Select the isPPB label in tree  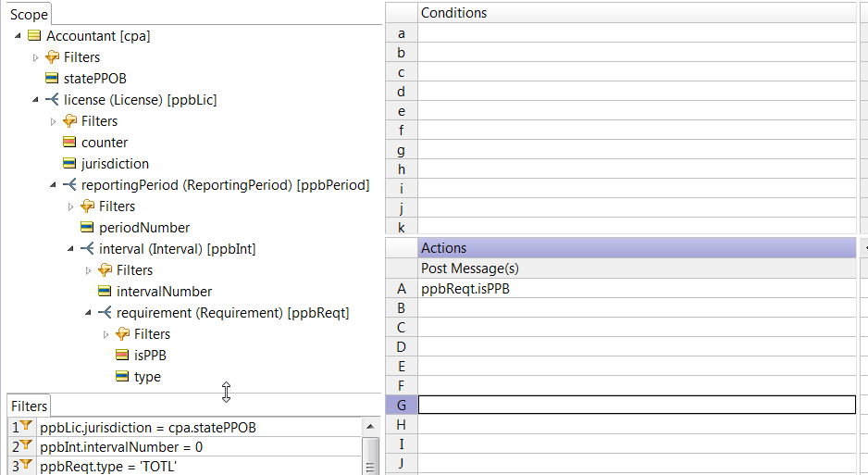pos(150,356)
